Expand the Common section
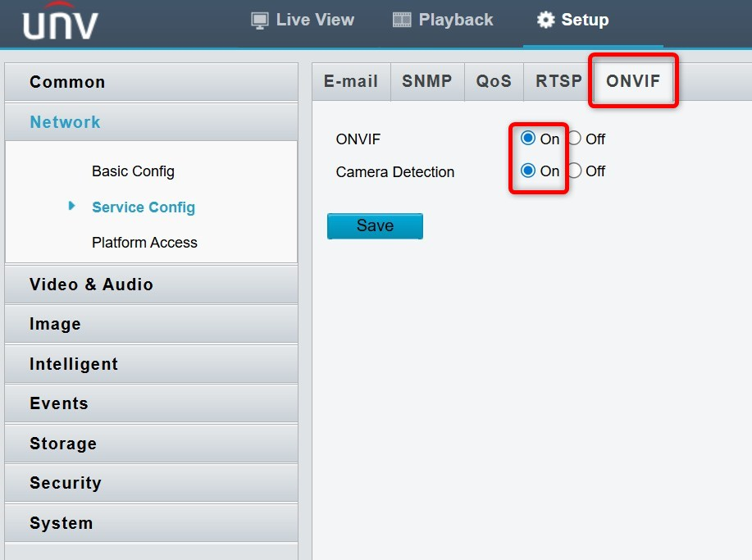 tap(151, 82)
